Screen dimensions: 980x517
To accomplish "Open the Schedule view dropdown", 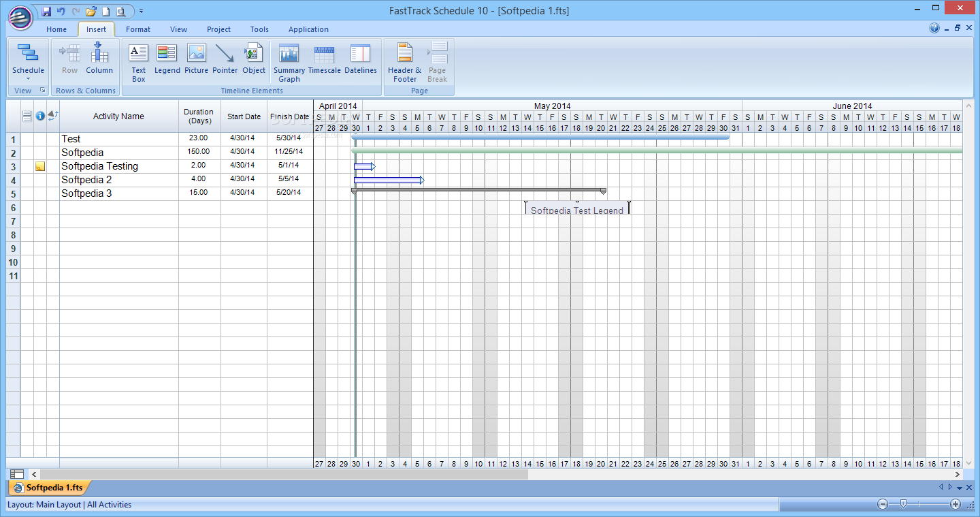I will tap(28, 62).
